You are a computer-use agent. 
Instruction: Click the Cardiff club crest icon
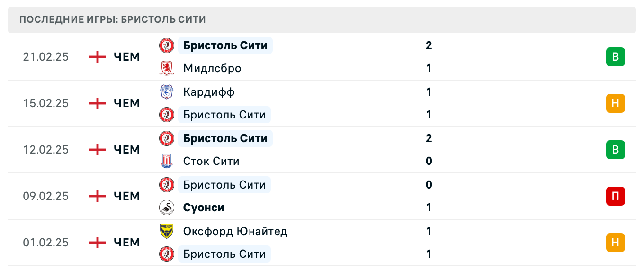(167, 92)
